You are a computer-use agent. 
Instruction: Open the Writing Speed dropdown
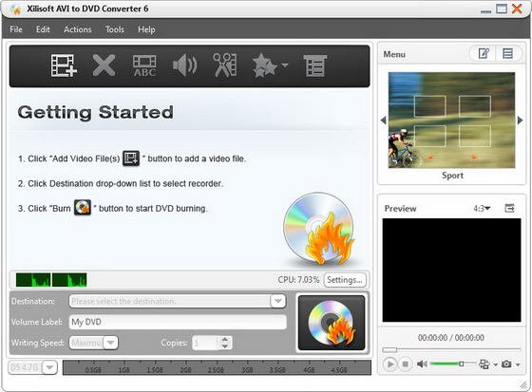[x=110, y=343]
